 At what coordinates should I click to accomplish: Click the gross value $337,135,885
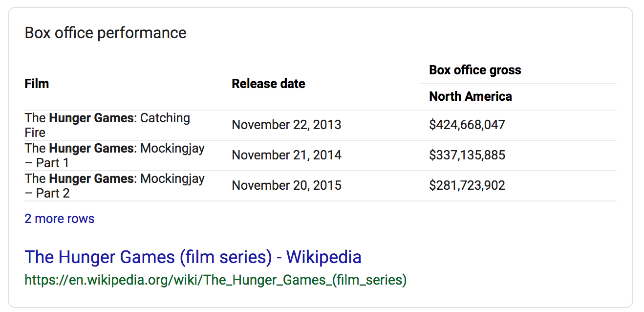pos(467,155)
